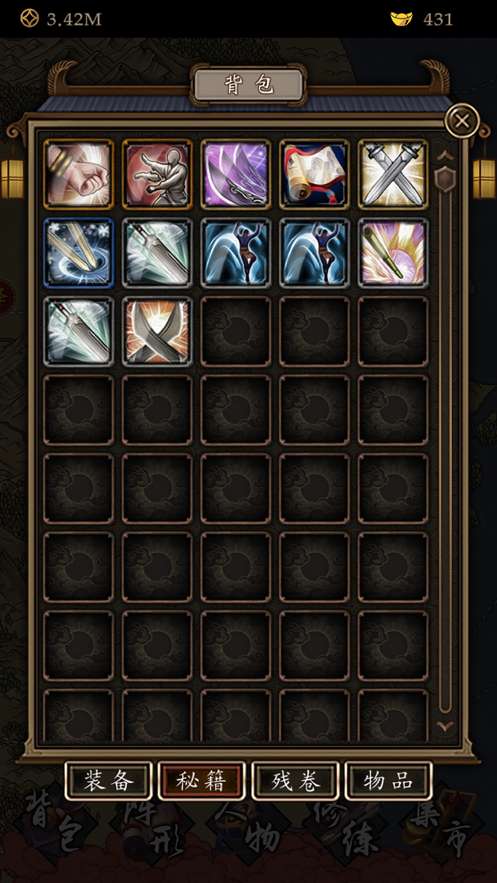497x883 pixels.
Task: Select the clenched fist skill manual
Action: pos(78,175)
